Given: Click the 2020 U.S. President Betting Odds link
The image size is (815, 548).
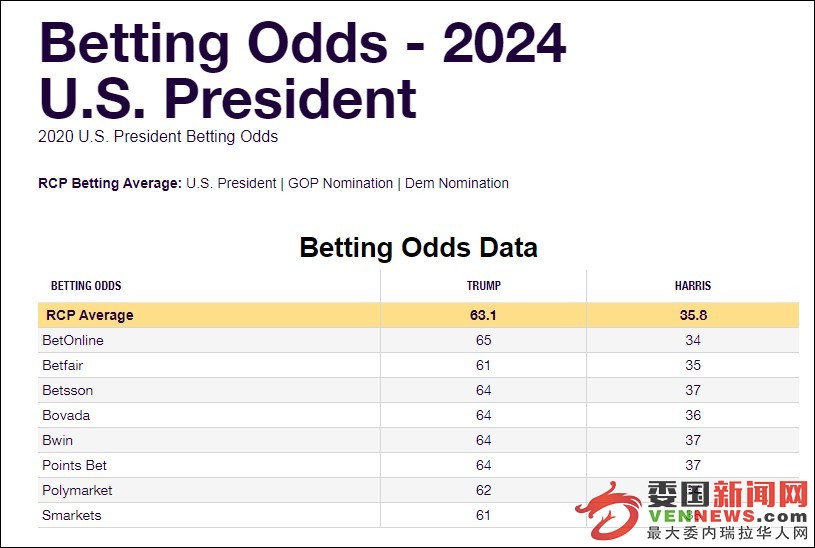Looking at the screenshot, I should pyautogui.click(x=158, y=137).
